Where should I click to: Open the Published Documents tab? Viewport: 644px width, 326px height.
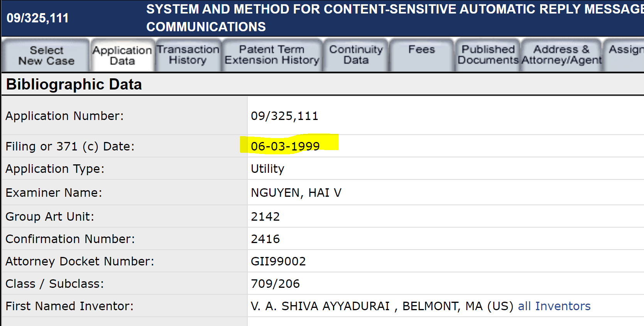488,55
